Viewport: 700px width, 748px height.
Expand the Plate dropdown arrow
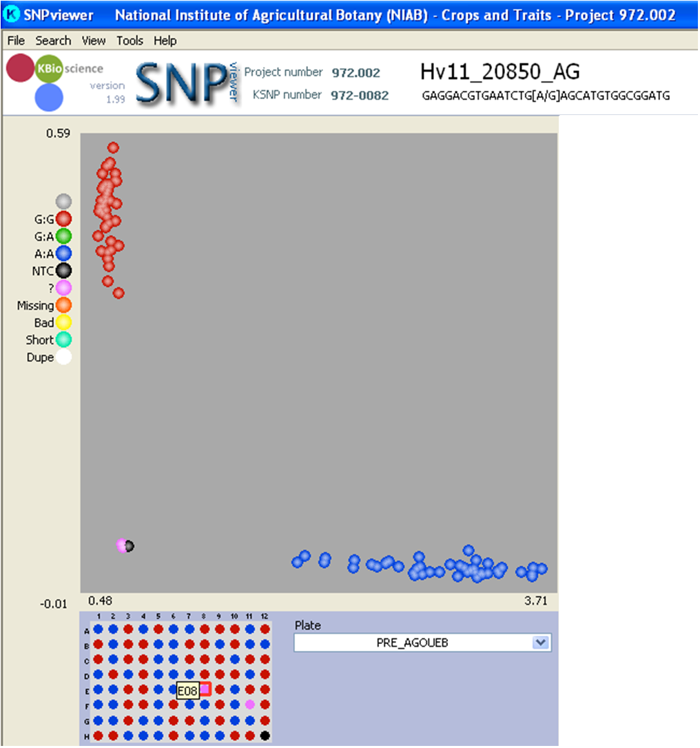540,643
